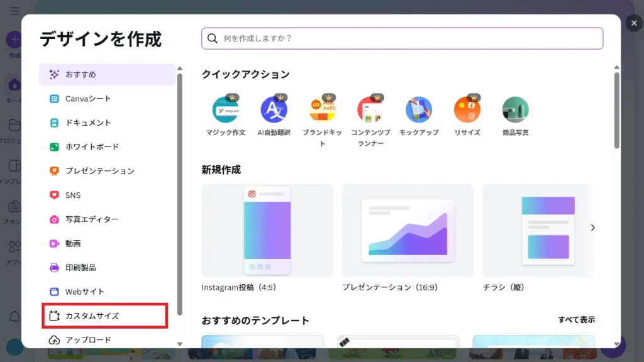Select the SNS category
Image resolution: width=644 pixels, height=362 pixels.
[x=107, y=195]
